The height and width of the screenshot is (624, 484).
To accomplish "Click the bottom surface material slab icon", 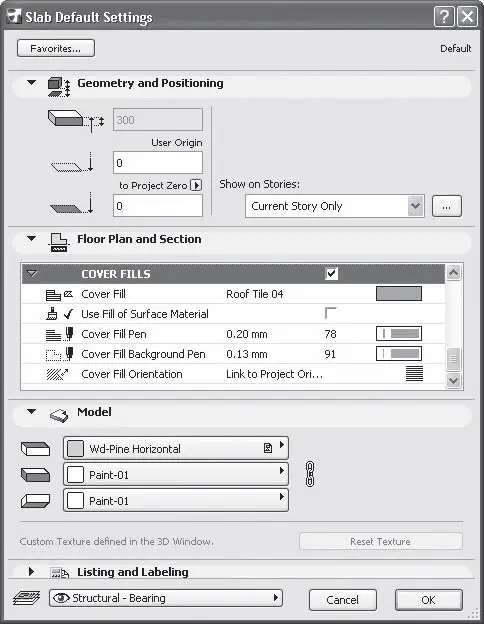I will pyautogui.click(x=35, y=501).
